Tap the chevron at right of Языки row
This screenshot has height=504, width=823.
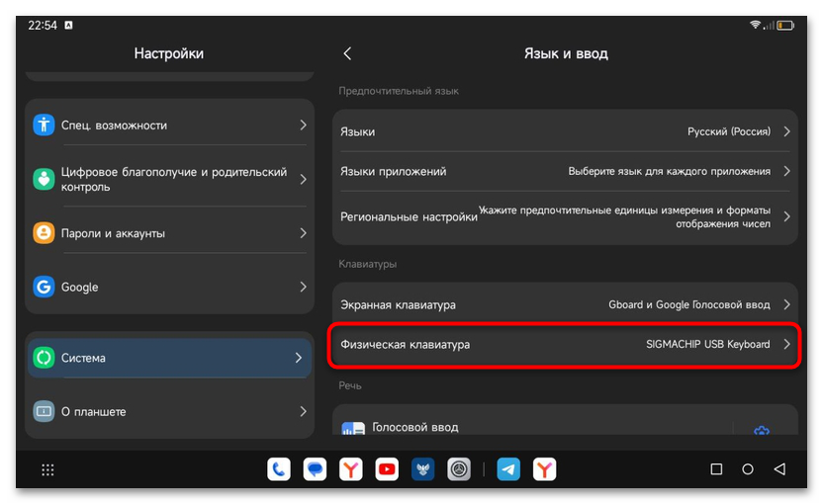click(786, 131)
